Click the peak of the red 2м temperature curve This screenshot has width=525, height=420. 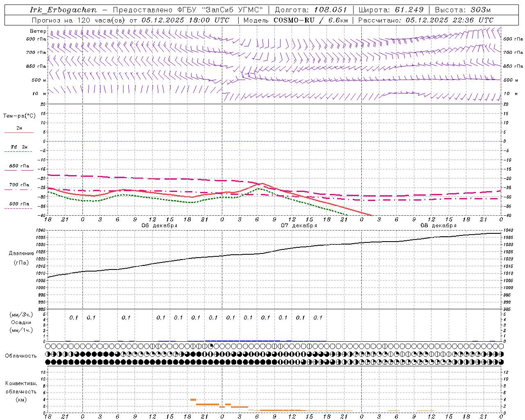[x=262, y=183]
